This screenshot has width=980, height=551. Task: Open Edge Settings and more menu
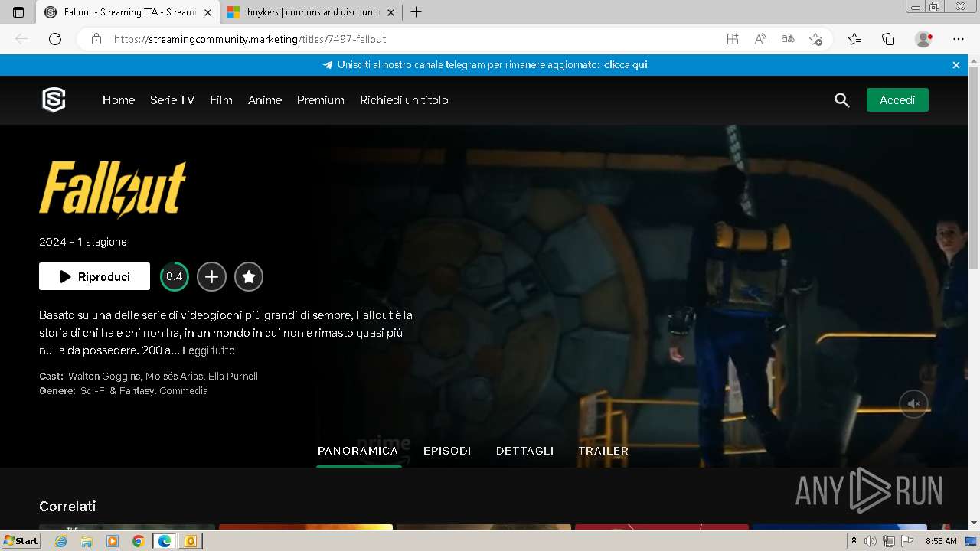point(959,39)
